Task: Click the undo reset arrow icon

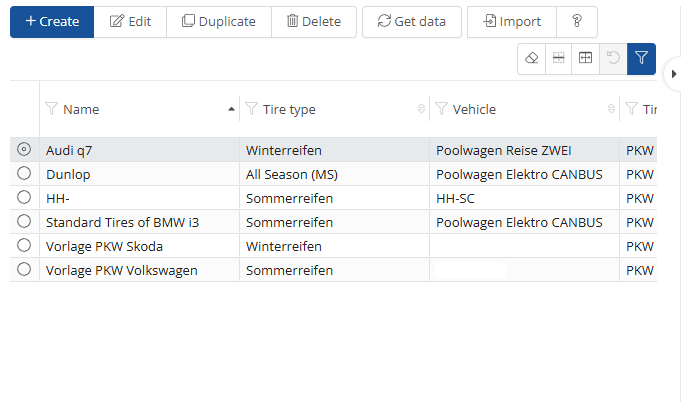Action: pos(612,58)
